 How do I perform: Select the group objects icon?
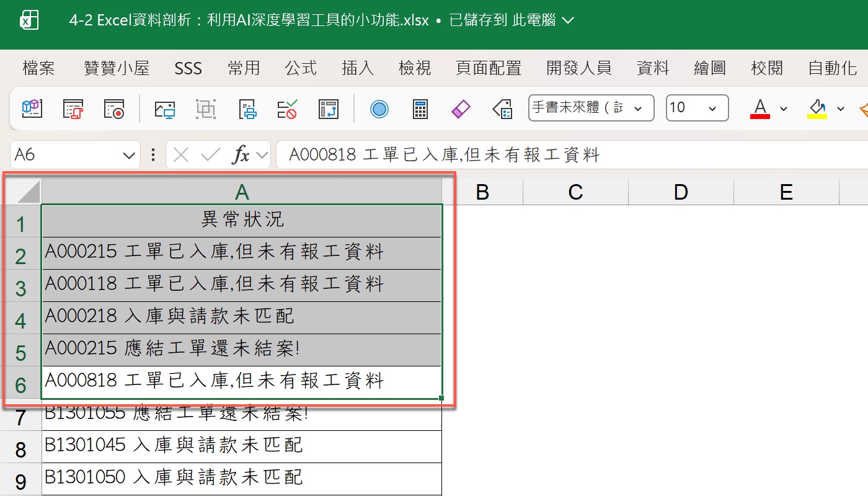(205, 108)
